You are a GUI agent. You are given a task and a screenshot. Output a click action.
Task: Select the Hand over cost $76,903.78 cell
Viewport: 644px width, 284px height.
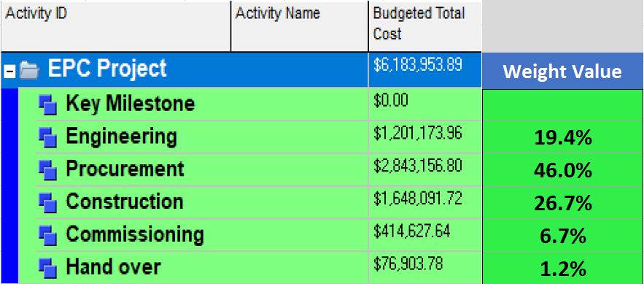pyautogui.click(x=425, y=267)
